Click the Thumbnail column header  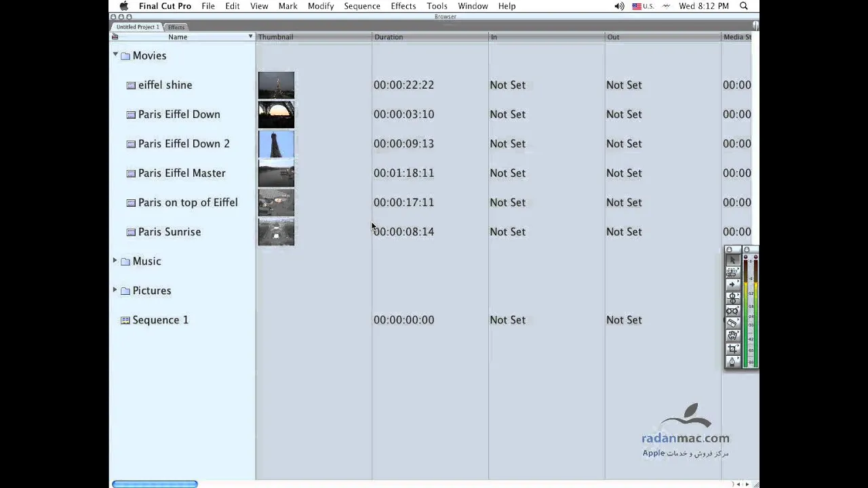click(314, 37)
